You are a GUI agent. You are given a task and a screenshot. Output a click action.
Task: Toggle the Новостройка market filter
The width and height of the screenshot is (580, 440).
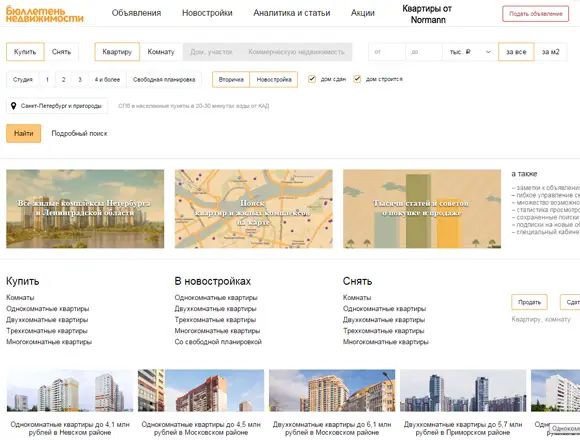(x=274, y=79)
